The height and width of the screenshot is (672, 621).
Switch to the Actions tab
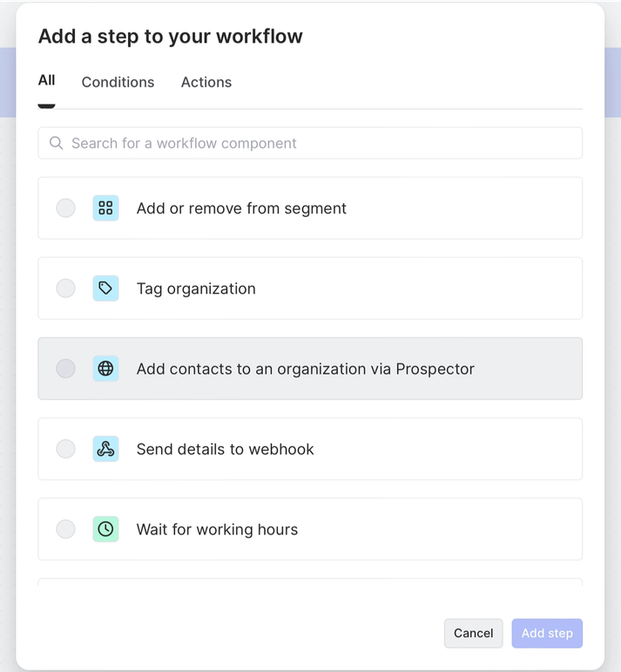coord(206,82)
